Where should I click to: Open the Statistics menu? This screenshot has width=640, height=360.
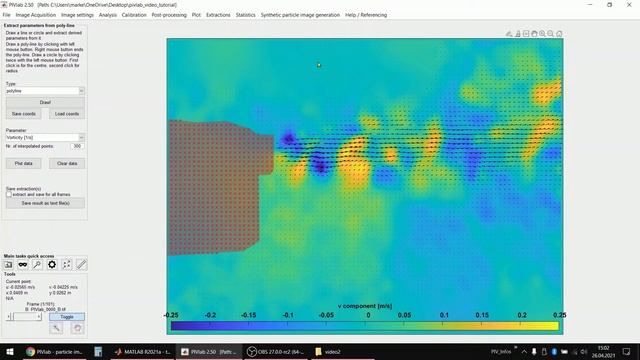coord(245,15)
